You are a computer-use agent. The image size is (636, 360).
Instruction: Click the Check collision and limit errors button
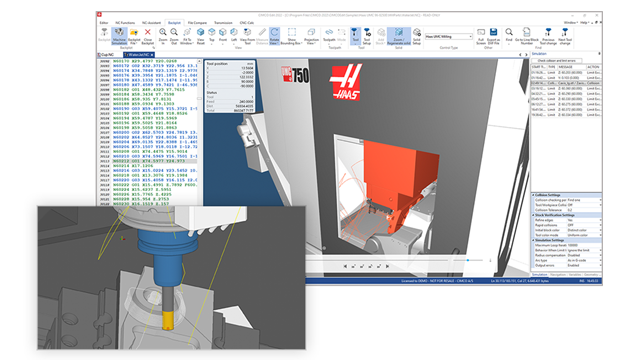[x=556, y=60]
